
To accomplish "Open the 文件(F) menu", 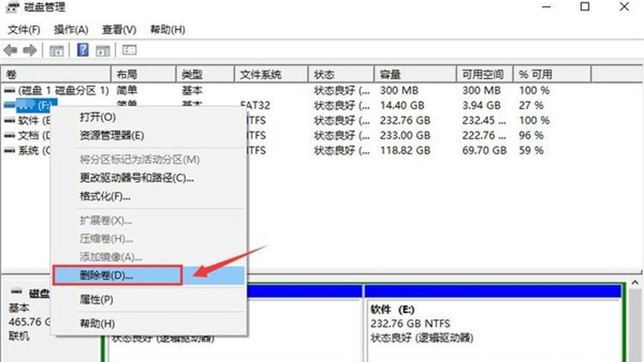I will (24, 30).
